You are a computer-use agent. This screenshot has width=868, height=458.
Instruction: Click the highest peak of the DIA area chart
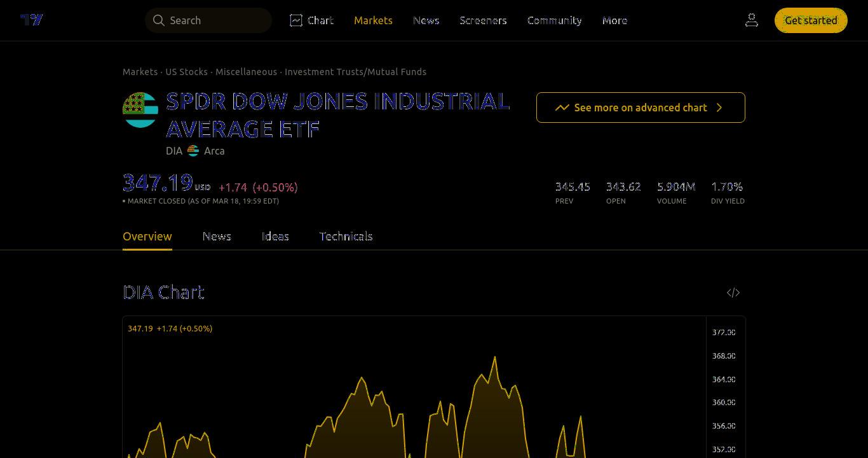coord(495,358)
